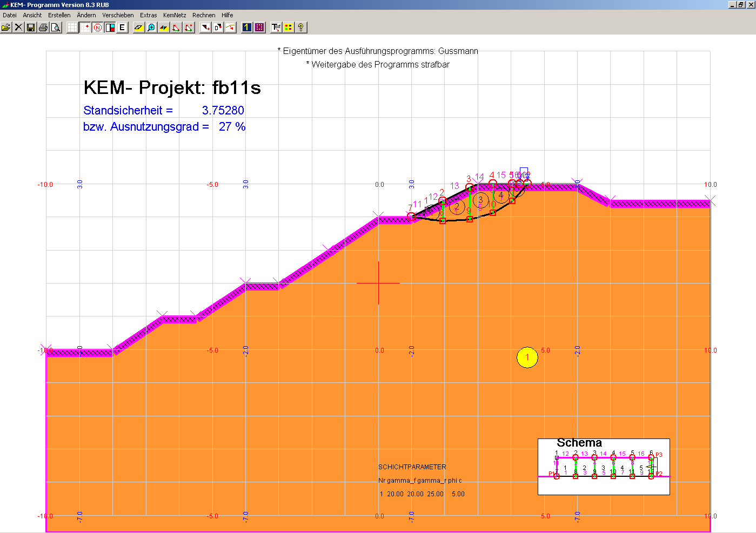Open the Erstellen menu
Viewport: 756px width, 533px height.
(59, 15)
